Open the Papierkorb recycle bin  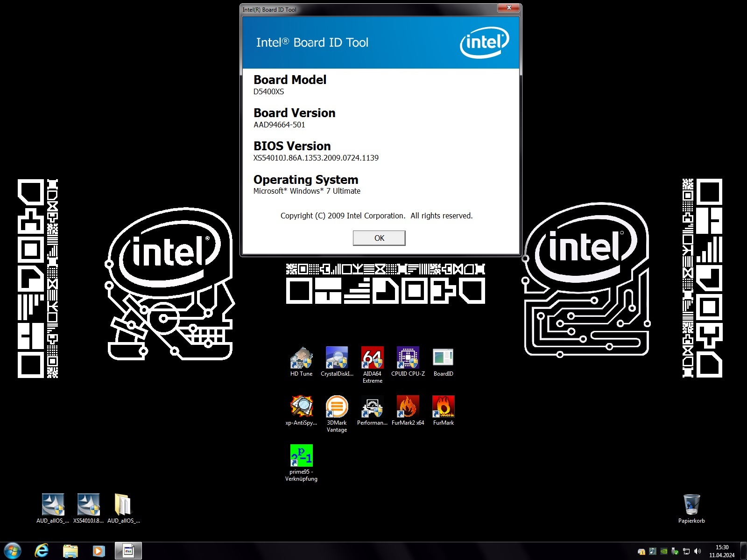(x=691, y=505)
